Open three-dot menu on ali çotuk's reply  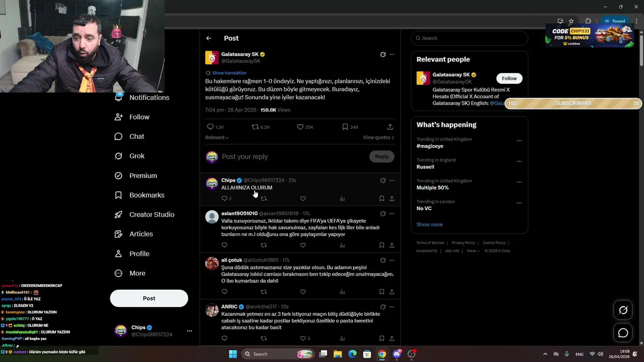pyautogui.click(x=392, y=260)
